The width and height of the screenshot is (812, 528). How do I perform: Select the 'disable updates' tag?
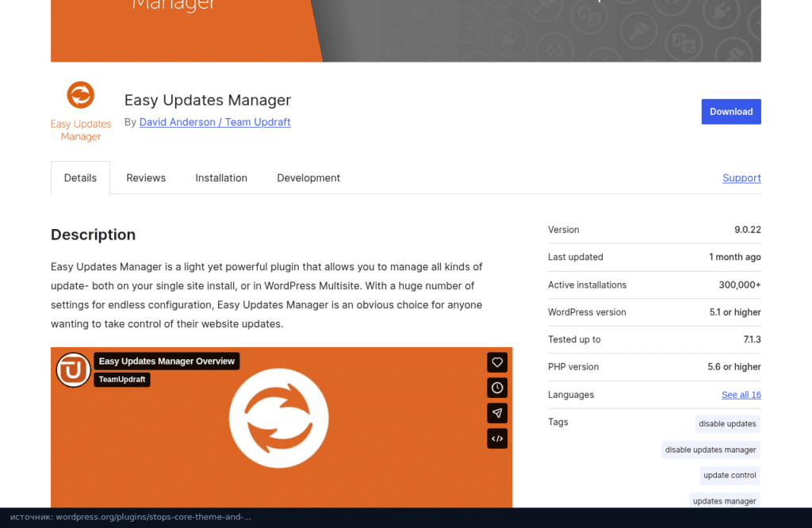click(727, 424)
